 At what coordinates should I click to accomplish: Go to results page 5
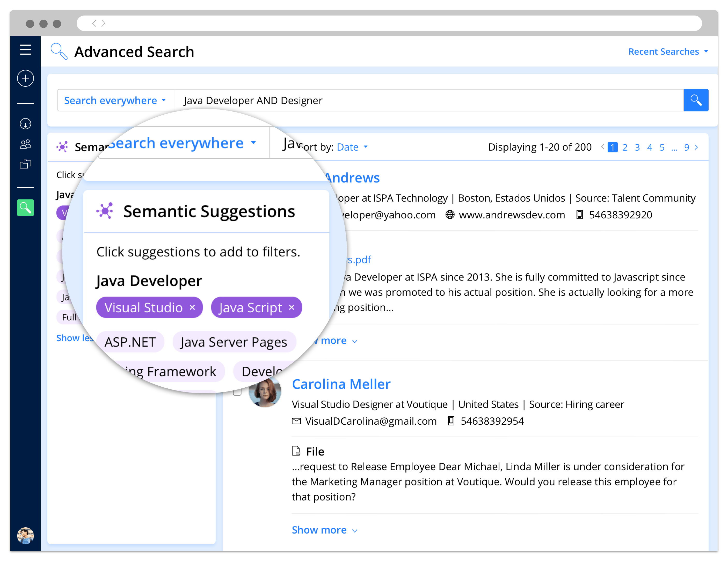(x=662, y=147)
